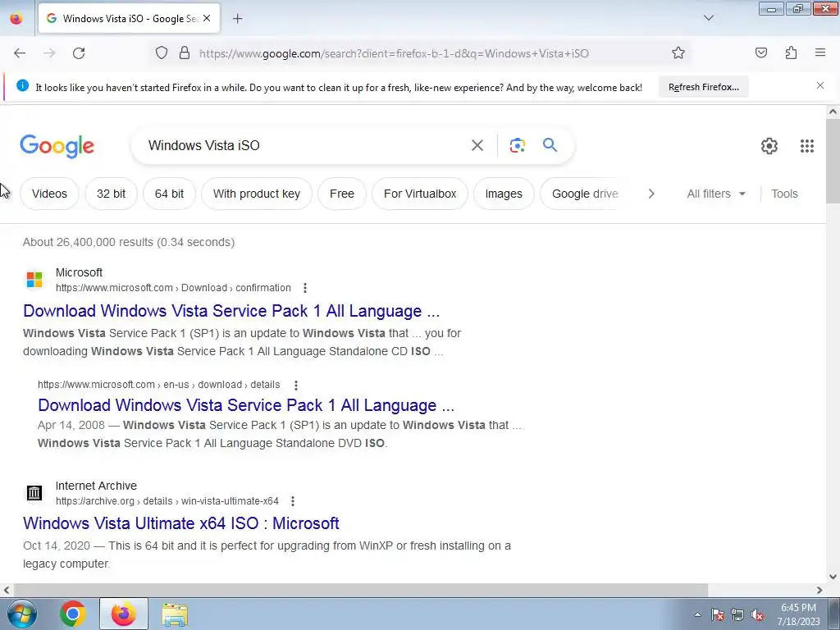Reload the page with the refresh icon
The height and width of the screenshot is (630, 840).
[x=79, y=53]
